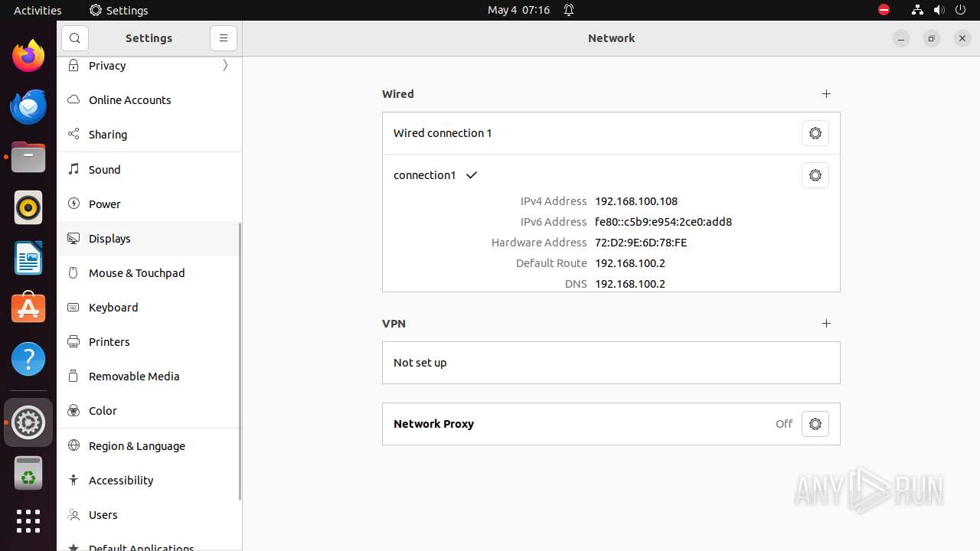Click the Network Proxy row
Viewport: 980px width, 551px height.
point(611,424)
